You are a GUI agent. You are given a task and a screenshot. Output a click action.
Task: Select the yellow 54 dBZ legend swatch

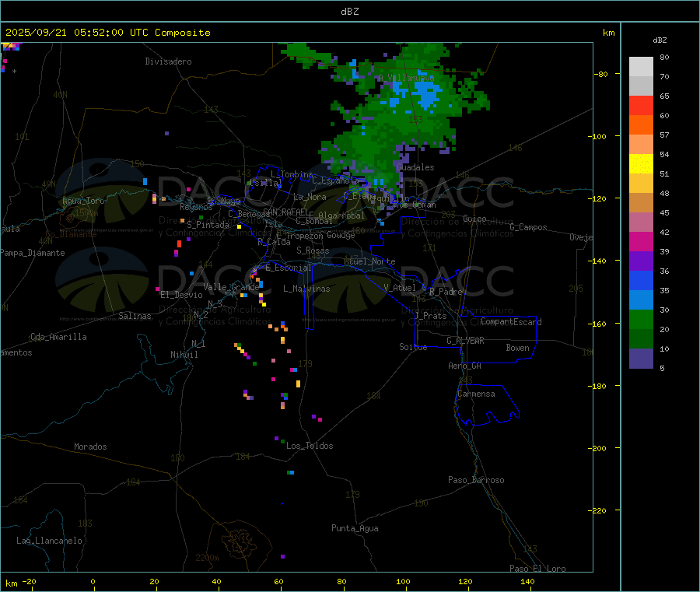pyautogui.click(x=641, y=164)
